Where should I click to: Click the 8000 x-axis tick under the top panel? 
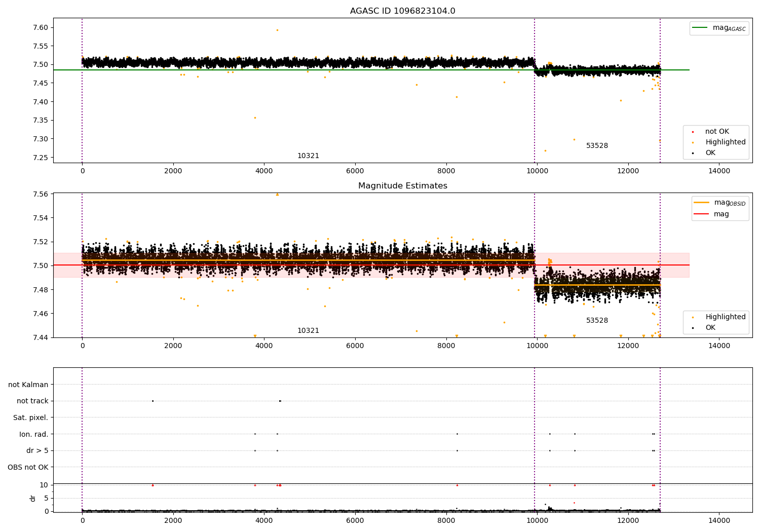pos(446,171)
